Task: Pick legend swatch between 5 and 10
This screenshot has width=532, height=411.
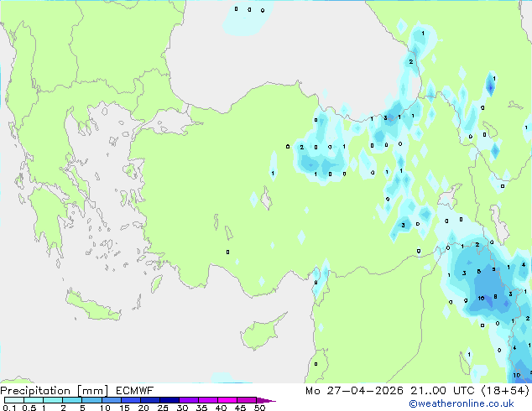Action: pyautogui.click(x=92, y=400)
